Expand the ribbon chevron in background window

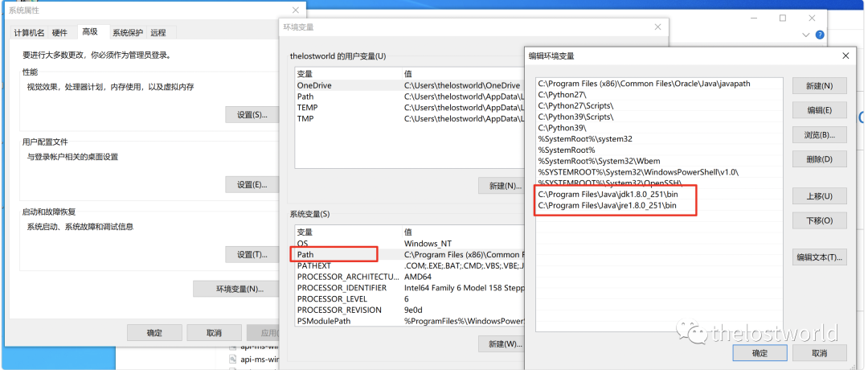click(805, 35)
